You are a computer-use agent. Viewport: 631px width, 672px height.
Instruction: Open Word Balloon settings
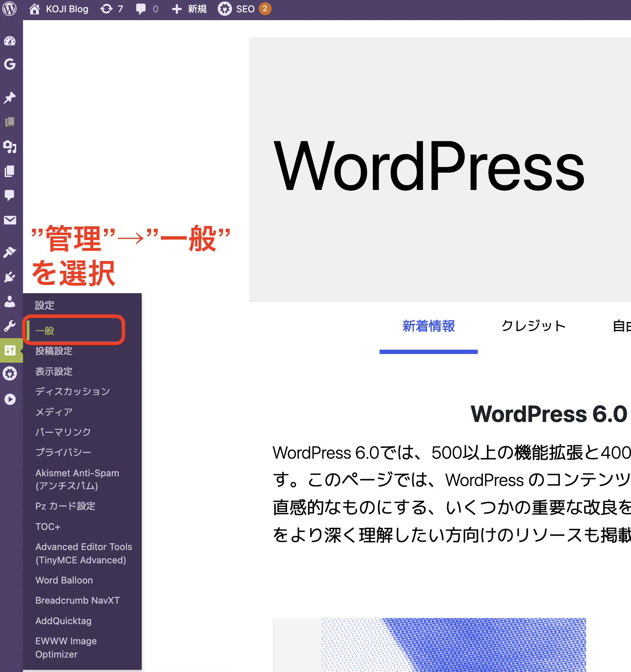[64, 580]
